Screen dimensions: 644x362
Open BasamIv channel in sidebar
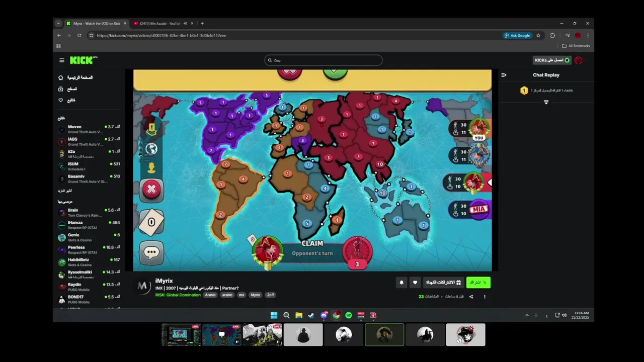click(x=89, y=179)
